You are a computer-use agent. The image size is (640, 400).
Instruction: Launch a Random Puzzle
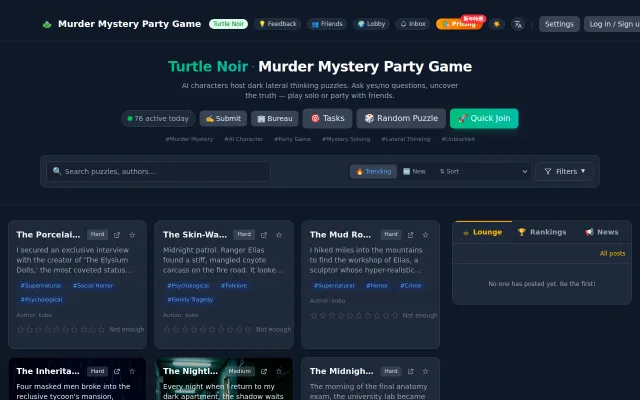401,118
